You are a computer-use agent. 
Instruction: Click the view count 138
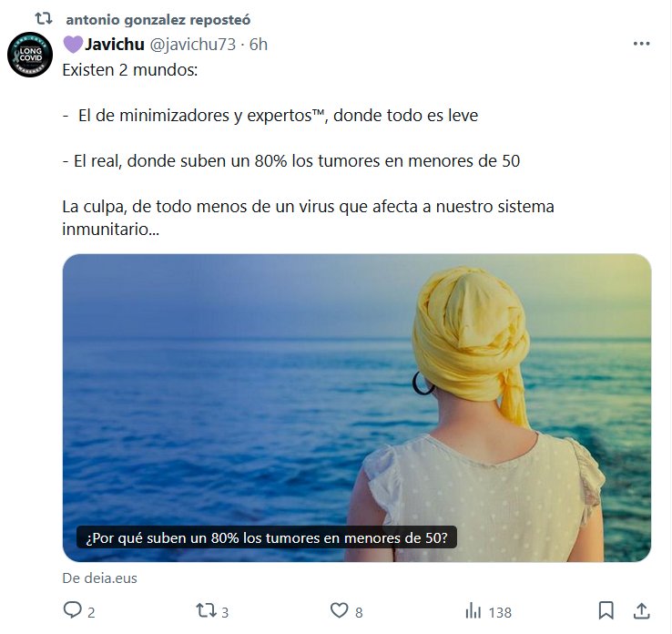pyautogui.click(x=500, y=612)
